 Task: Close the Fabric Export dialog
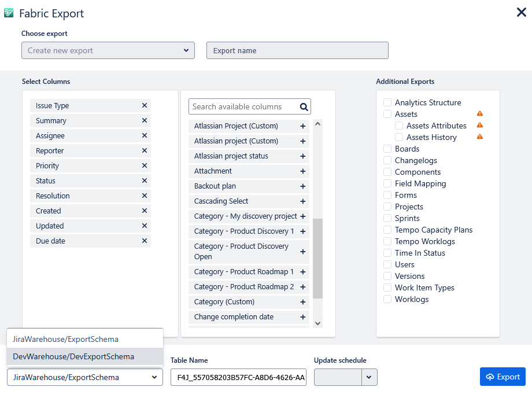point(520,12)
